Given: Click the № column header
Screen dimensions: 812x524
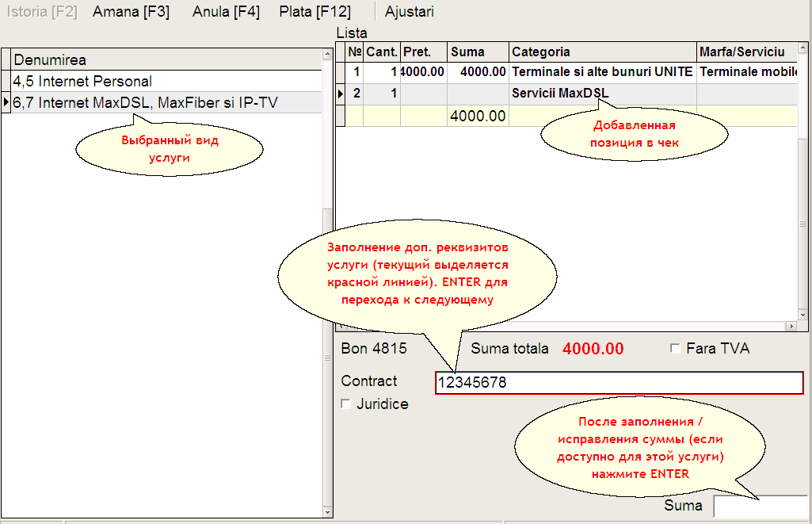Looking at the screenshot, I should pyautogui.click(x=355, y=52).
